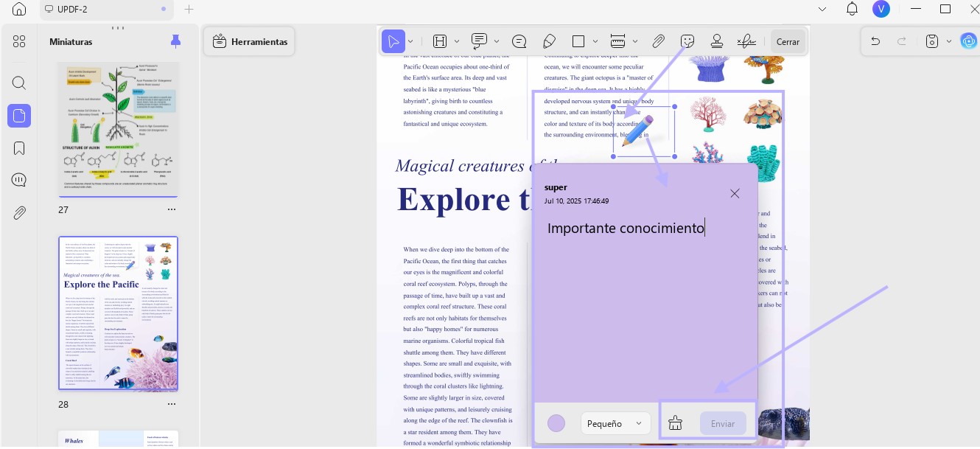Click into the note text Importante conocimiento
This screenshot has height=449, width=980.
click(626, 229)
